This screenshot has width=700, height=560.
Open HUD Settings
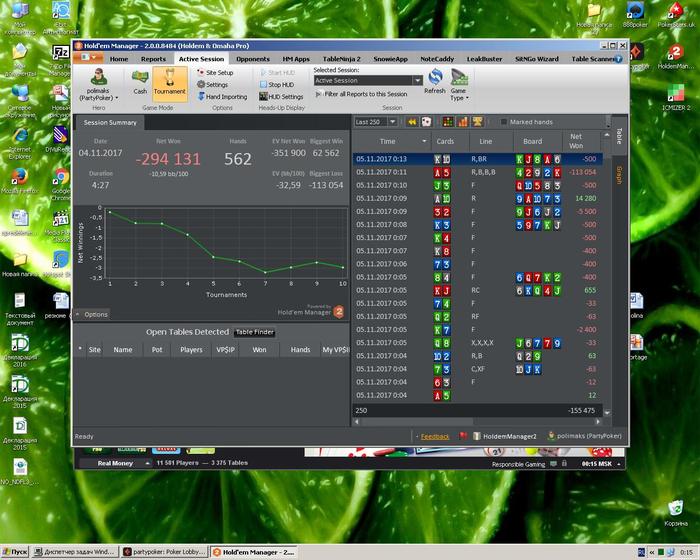[281, 96]
